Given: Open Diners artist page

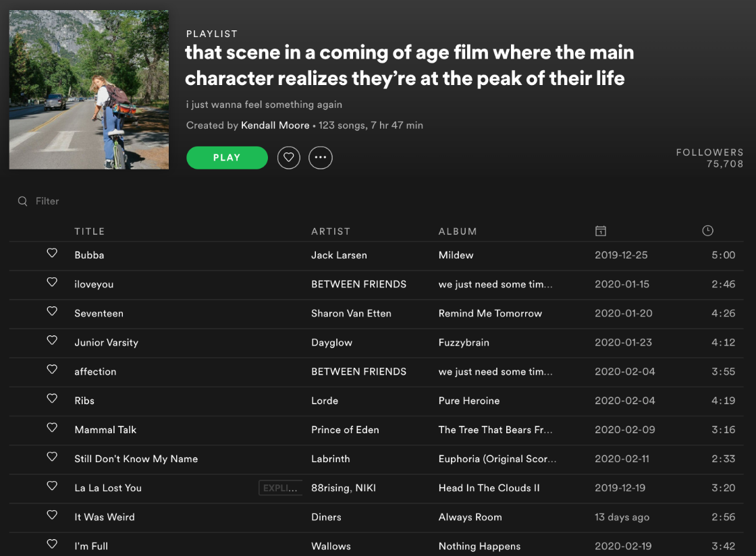Looking at the screenshot, I should coord(326,517).
